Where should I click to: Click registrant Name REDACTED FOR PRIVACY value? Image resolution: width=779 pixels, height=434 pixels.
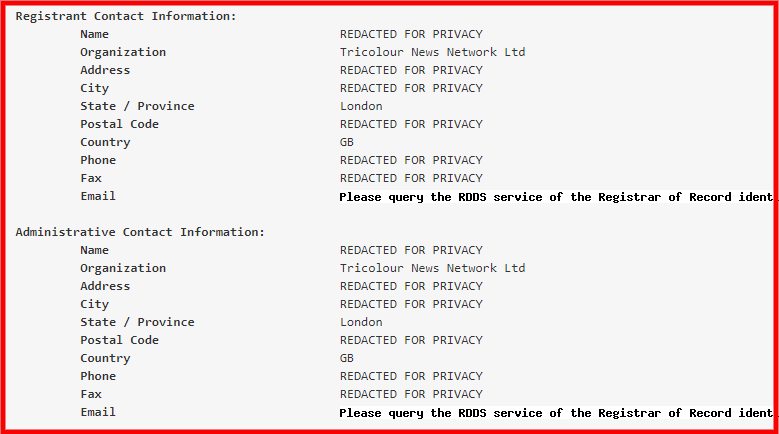411,34
